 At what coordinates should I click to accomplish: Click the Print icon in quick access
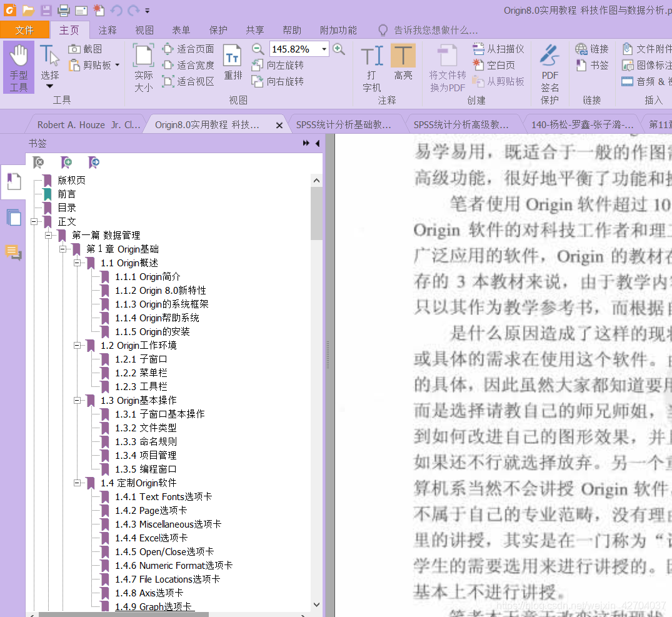[x=63, y=10]
